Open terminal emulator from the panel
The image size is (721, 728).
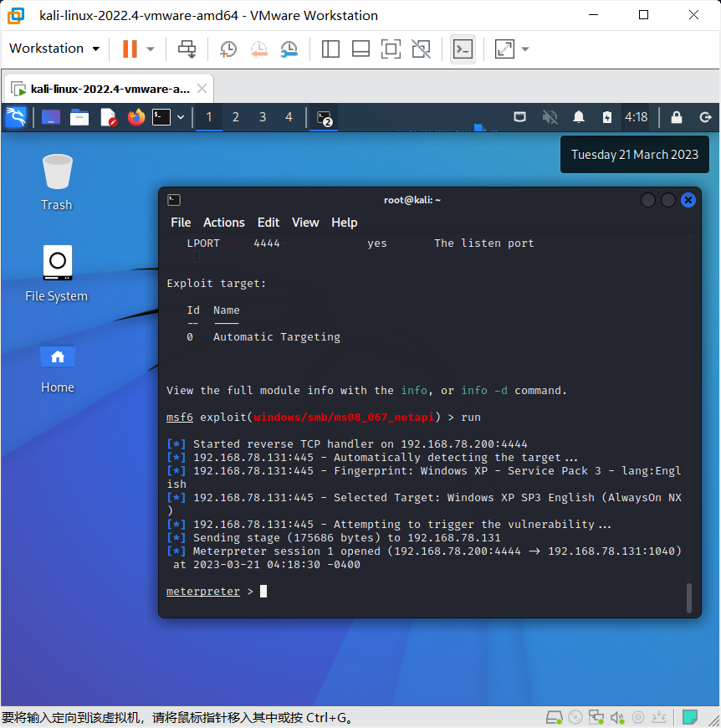tap(161, 117)
